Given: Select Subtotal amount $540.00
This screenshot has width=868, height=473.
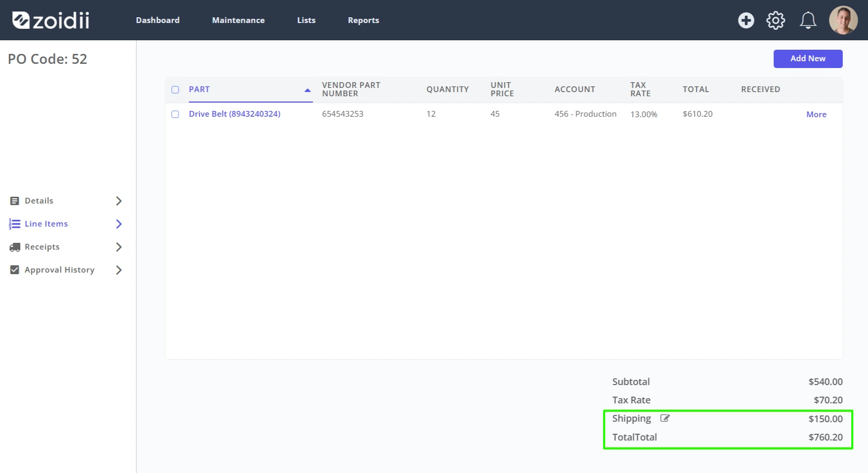Looking at the screenshot, I should (x=826, y=382).
